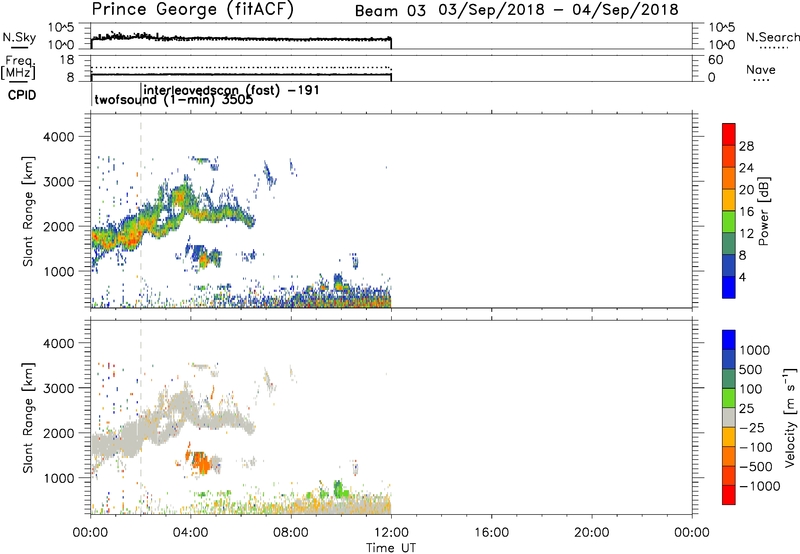Click the '4' tick on Power colorbar

click(743, 277)
